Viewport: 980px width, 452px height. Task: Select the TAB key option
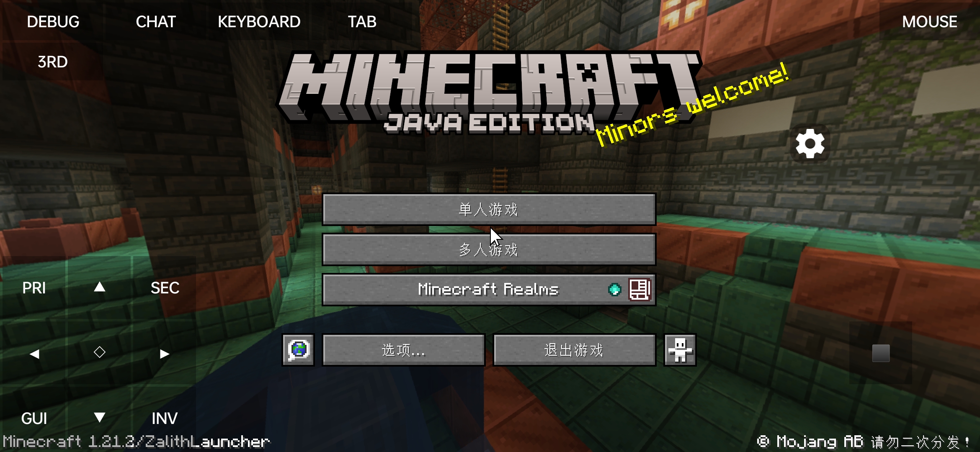click(x=361, y=21)
